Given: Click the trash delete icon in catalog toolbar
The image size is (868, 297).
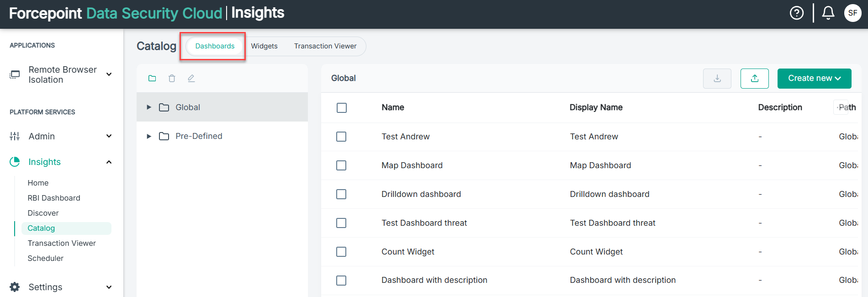Looking at the screenshot, I should tap(172, 78).
